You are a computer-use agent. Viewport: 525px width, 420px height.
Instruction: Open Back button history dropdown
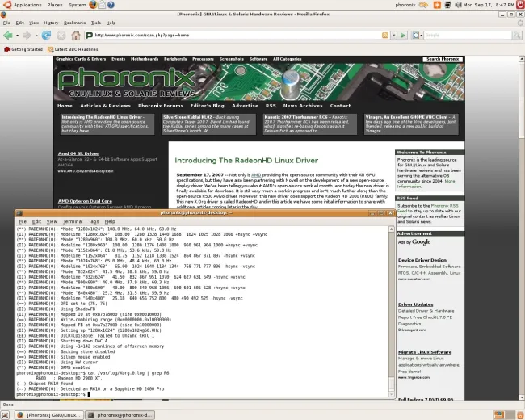pos(17,36)
